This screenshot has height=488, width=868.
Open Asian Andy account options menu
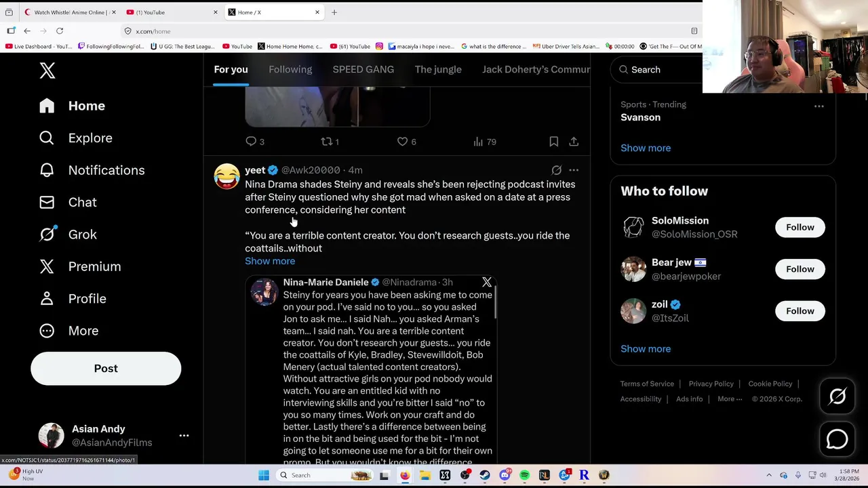point(184,436)
